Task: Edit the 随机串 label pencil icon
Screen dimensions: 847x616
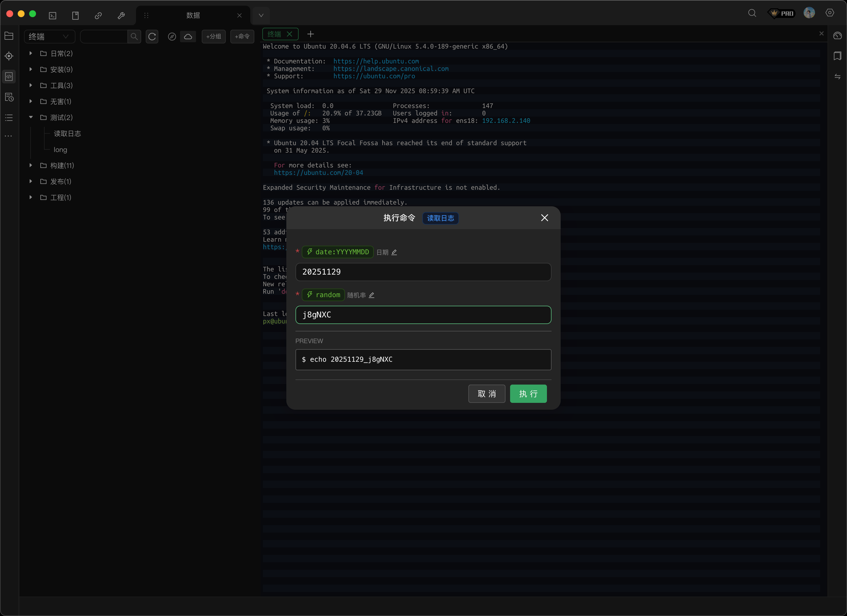Action: pyautogui.click(x=371, y=295)
